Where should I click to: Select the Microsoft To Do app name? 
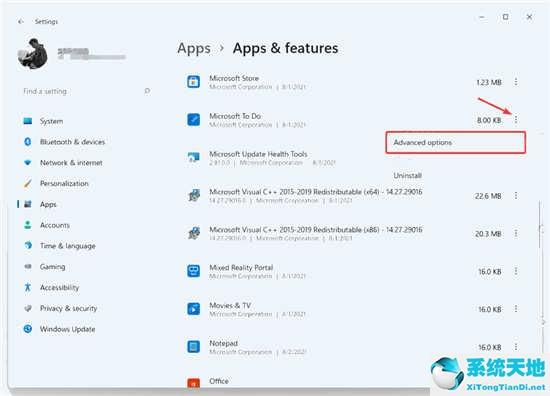click(235, 116)
